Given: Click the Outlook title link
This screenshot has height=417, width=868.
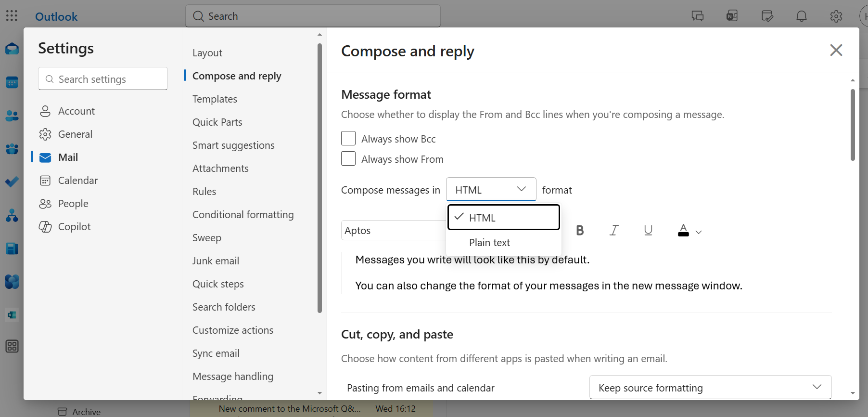Looking at the screenshot, I should pyautogui.click(x=56, y=16).
